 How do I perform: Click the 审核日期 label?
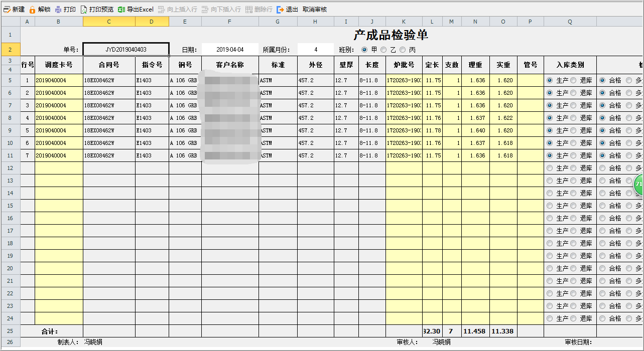pyautogui.click(x=578, y=342)
